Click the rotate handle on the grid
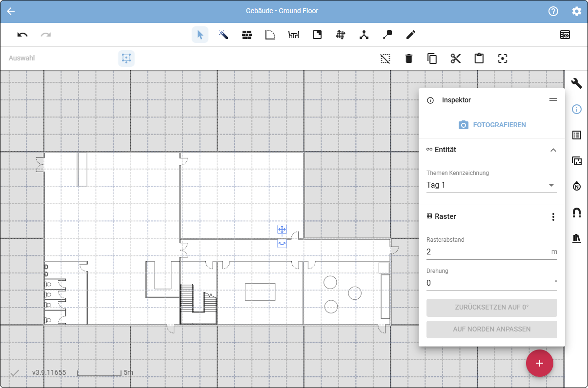Screen dimensions: 588x388 click(x=282, y=243)
